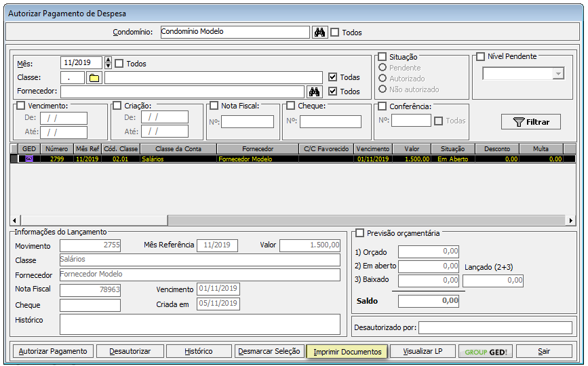588x366 pixels.
Task: Click the Condomínio Modelo field
Action: pyautogui.click(x=235, y=32)
